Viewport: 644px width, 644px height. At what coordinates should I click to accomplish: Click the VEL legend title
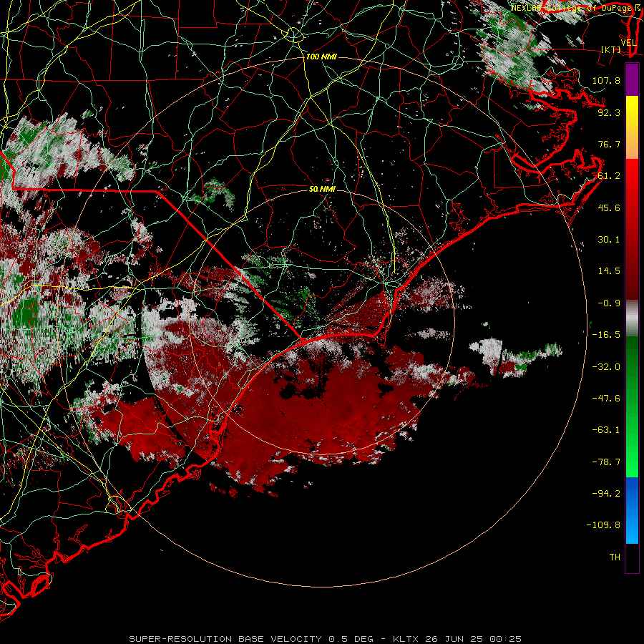point(628,43)
